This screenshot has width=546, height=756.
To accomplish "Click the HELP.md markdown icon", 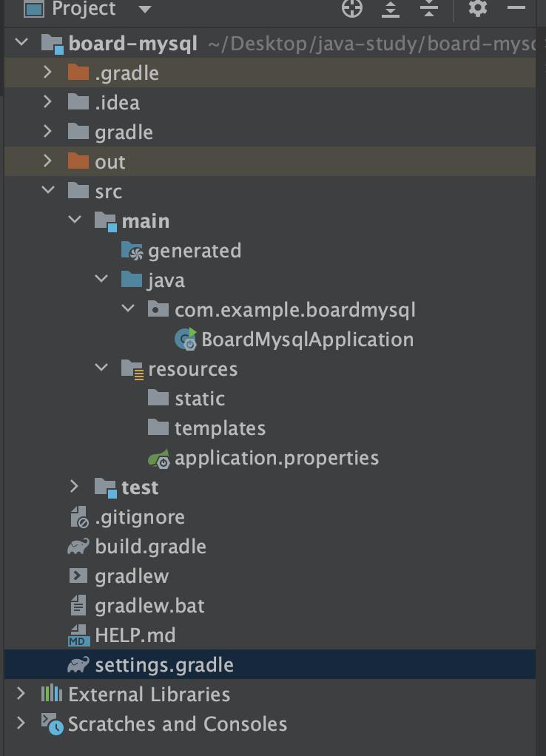I will click(78, 635).
